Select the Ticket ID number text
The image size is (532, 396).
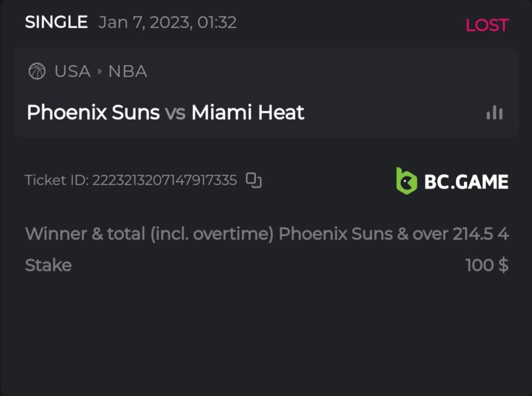pos(165,180)
